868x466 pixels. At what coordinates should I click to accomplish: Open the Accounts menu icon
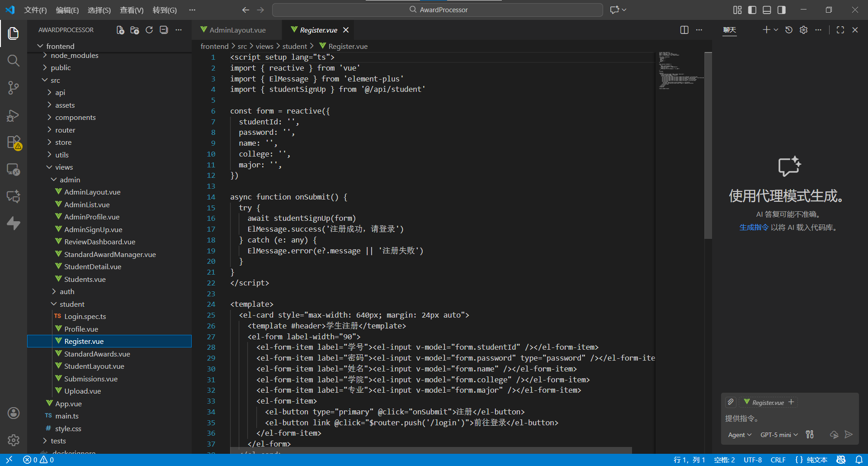[14, 413]
